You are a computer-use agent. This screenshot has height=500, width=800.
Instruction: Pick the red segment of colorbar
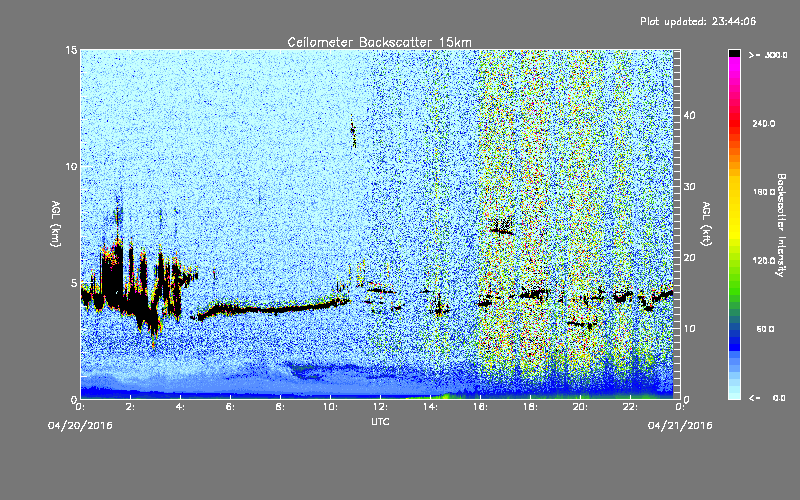734,125
